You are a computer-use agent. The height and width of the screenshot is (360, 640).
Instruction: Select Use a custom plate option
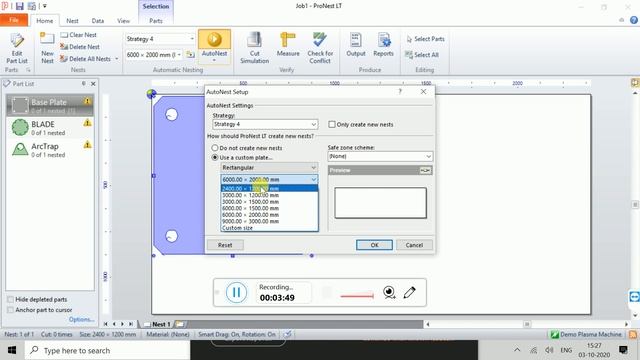click(x=215, y=157)
